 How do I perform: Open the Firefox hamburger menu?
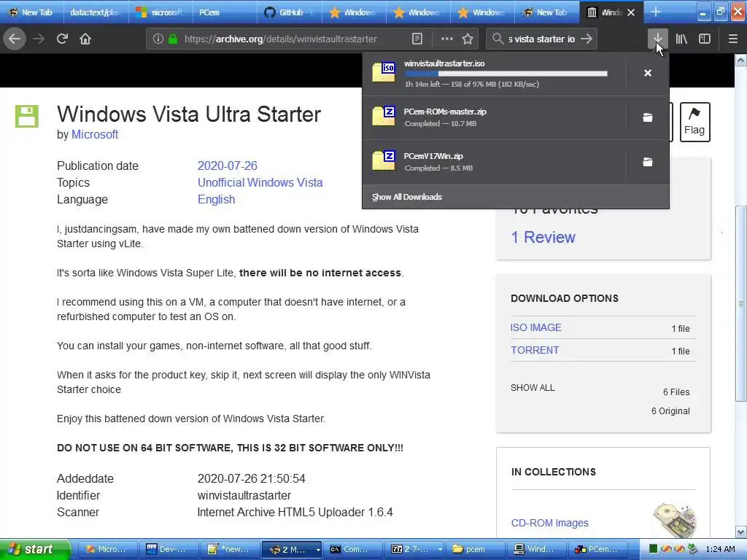coord(733,39)
